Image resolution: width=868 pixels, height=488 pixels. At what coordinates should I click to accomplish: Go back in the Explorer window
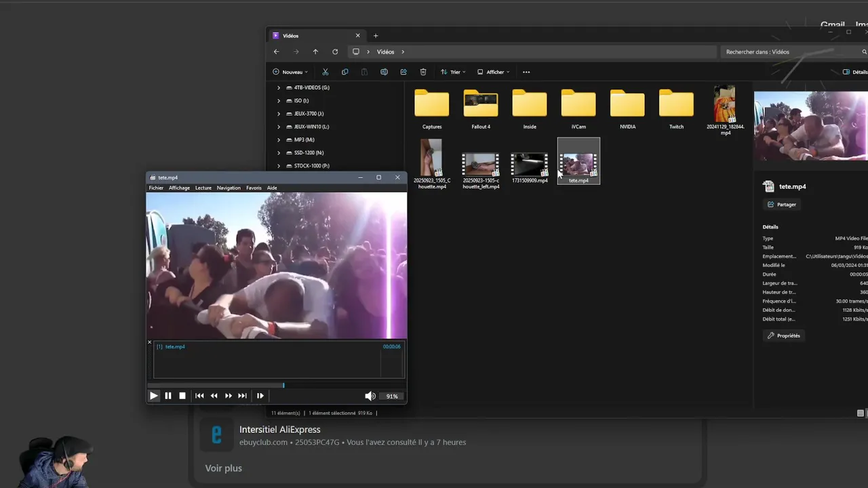pos(276,52)
